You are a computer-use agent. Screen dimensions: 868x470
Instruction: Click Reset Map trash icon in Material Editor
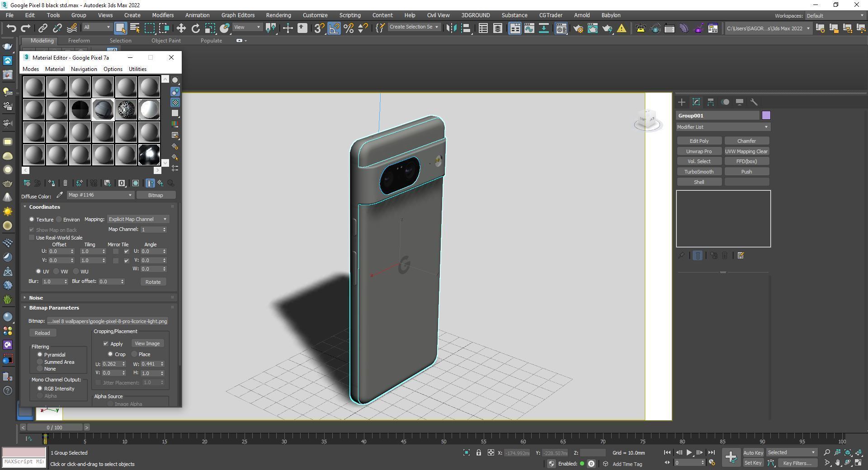click(65, 183)
